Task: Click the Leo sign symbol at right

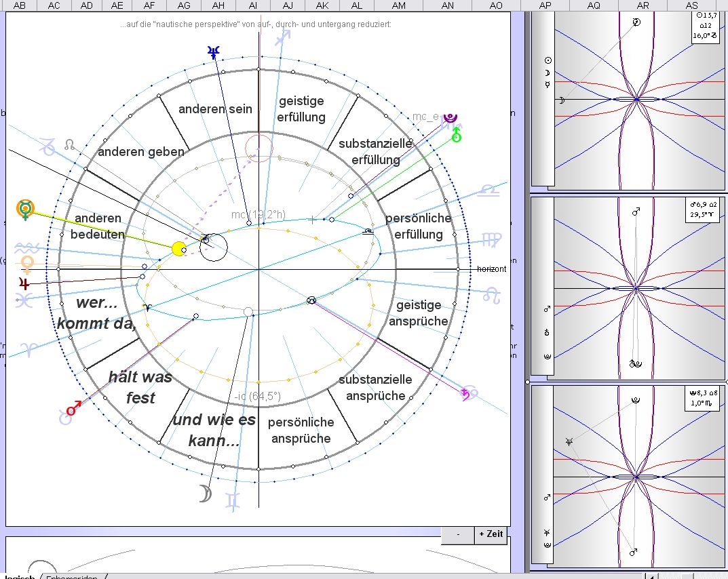Action: 492,296
